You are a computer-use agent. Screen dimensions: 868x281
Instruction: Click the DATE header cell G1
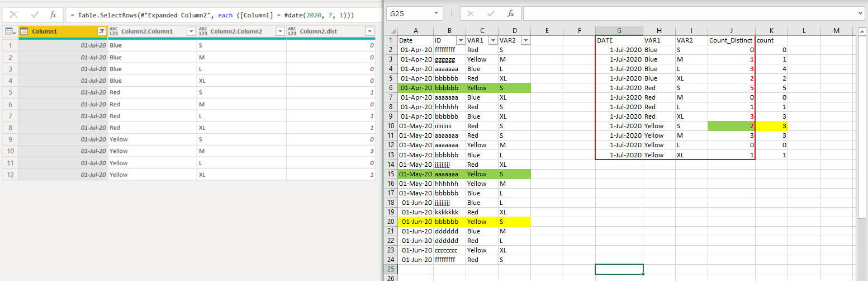tap(619, 40)
